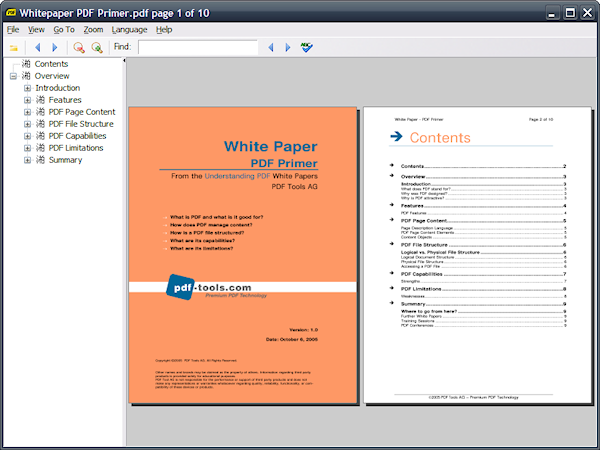Click bookmark icon beside Features
The width and height of the screenshot is (600, 450).
pos(40,99)
